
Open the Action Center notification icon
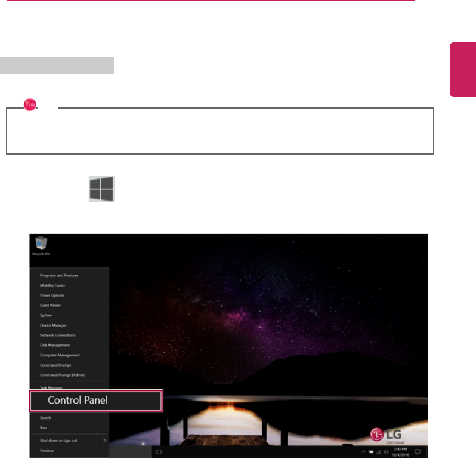click(418, 452)
